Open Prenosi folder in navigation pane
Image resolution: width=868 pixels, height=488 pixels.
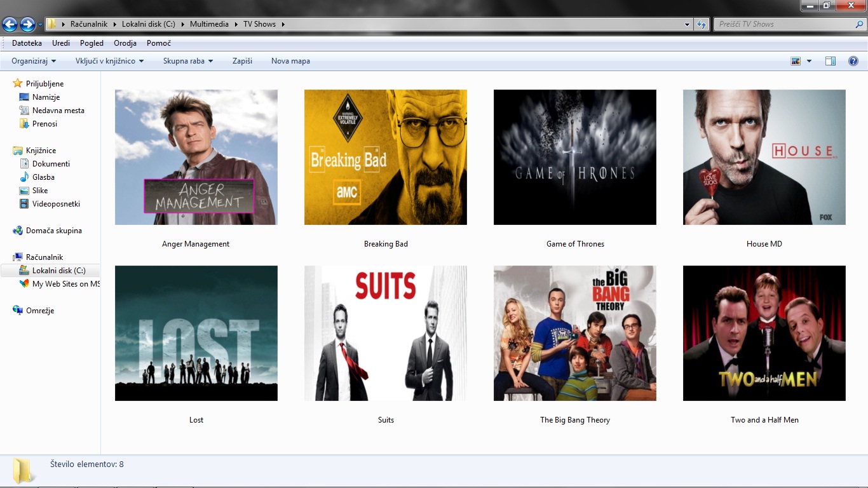pos(38,124)
